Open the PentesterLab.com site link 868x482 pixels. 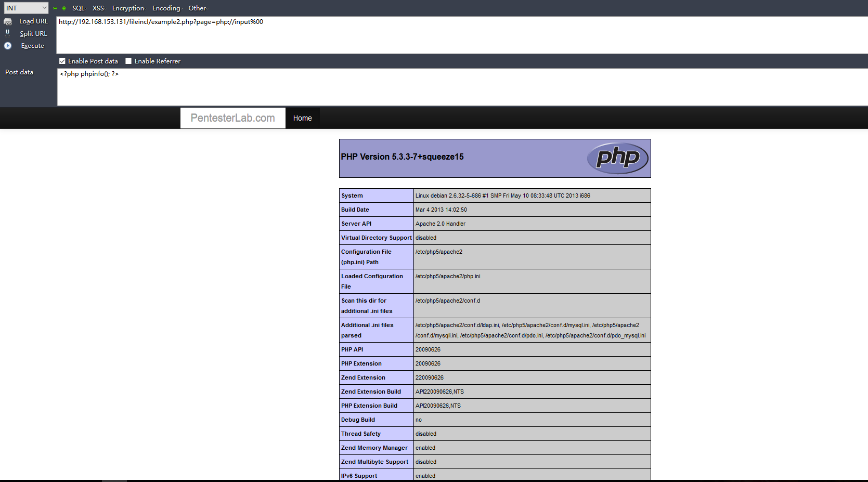232,118
